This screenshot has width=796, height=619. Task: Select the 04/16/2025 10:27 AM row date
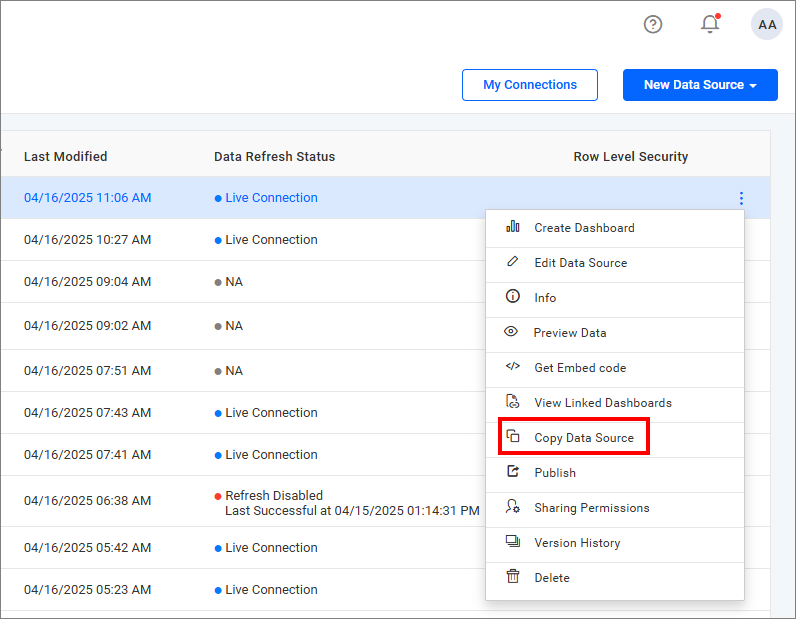click(x=87, y=240)
